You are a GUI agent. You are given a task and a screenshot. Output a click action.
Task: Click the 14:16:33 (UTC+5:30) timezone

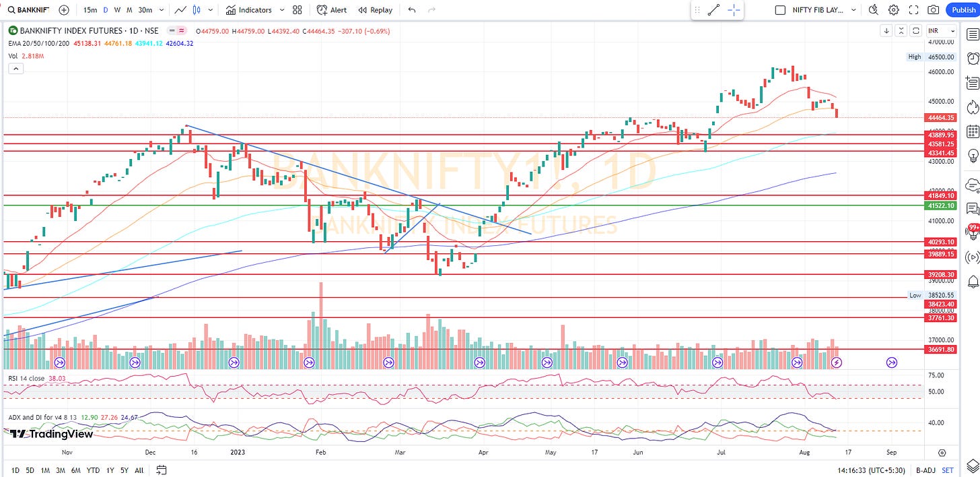[870, 470]
